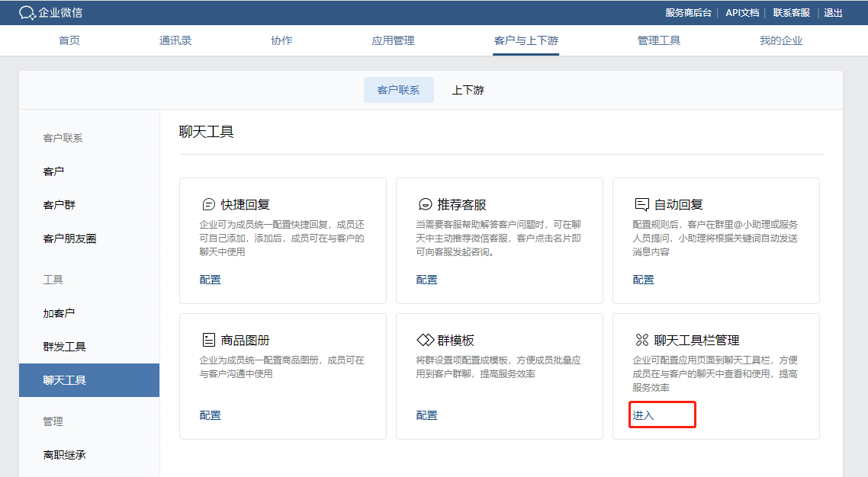Click the 快捷回复 card icon

point(208,204)
